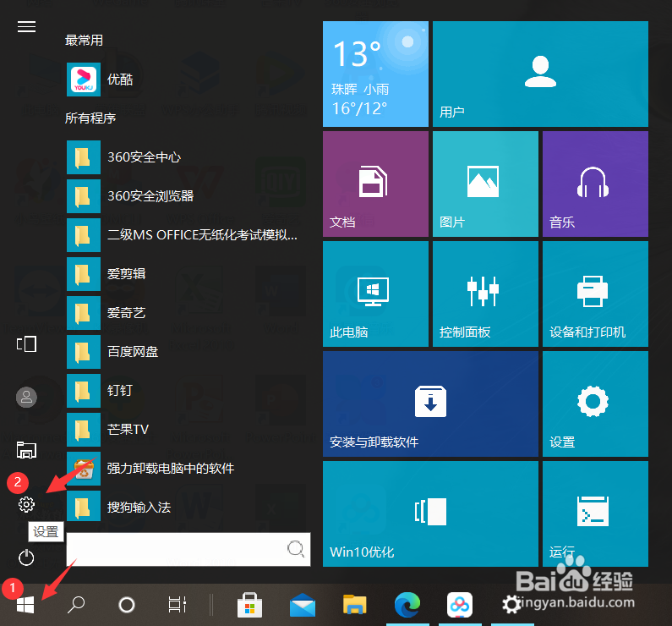The image size is (672, 626).
Task: Open the weather tile showing 13°
Action: click(x=375, y=74)
